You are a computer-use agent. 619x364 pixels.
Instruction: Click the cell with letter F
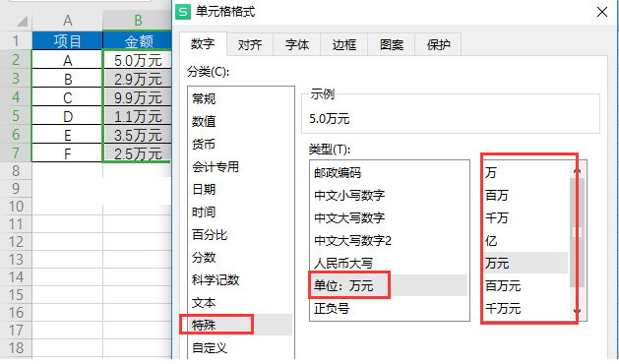coord(68,152)
